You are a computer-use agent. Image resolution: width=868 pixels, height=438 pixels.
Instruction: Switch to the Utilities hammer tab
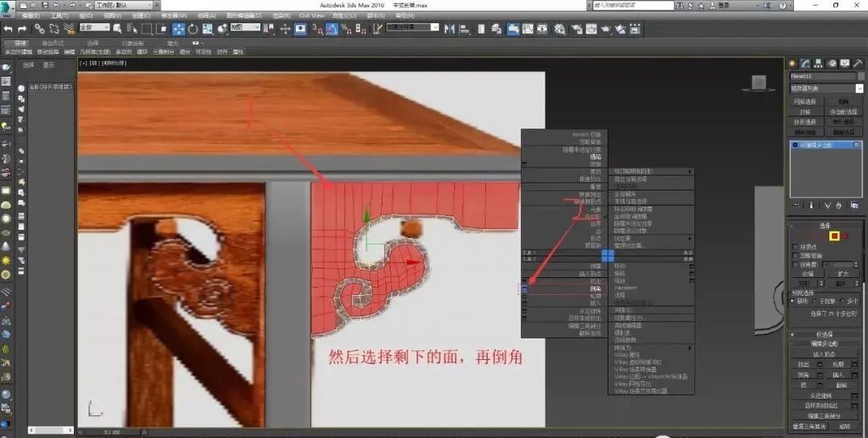[x=858, y=63]
